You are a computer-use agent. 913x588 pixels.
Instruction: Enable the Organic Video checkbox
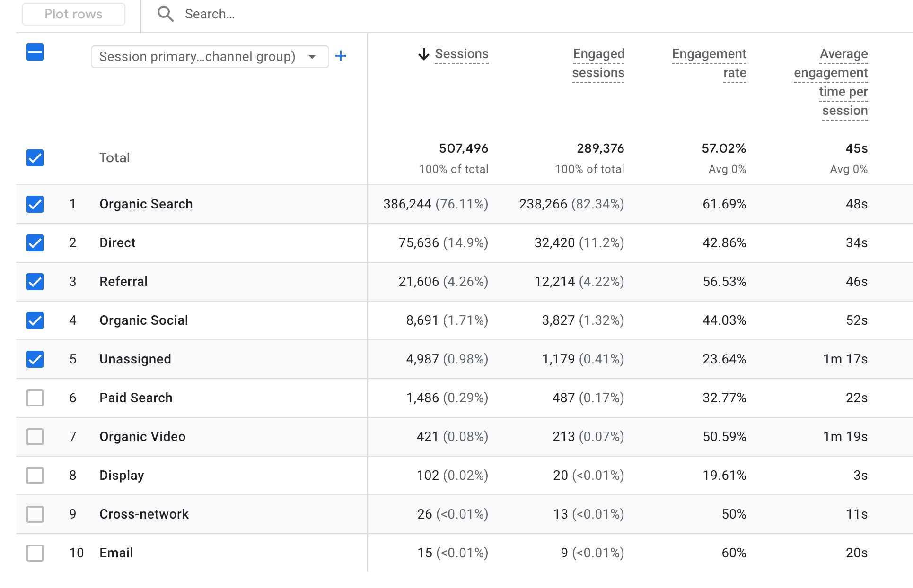click(35, 437)
